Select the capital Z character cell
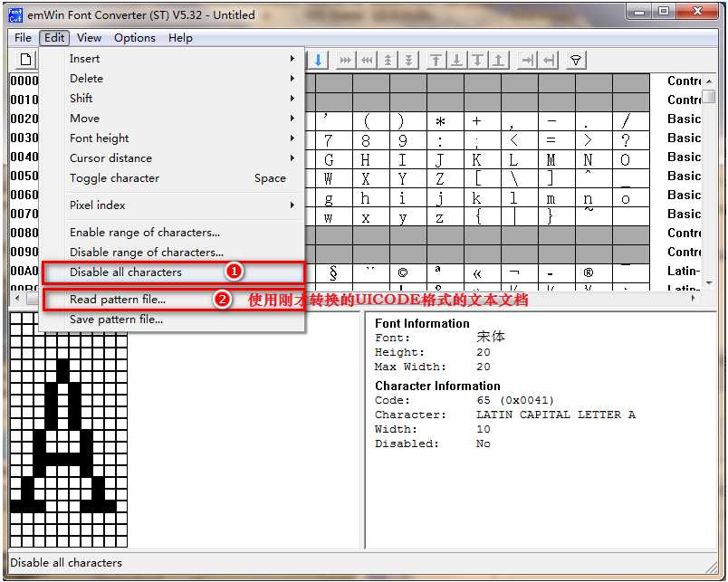Viewport: 728px width, 582px height. (445, 179)
